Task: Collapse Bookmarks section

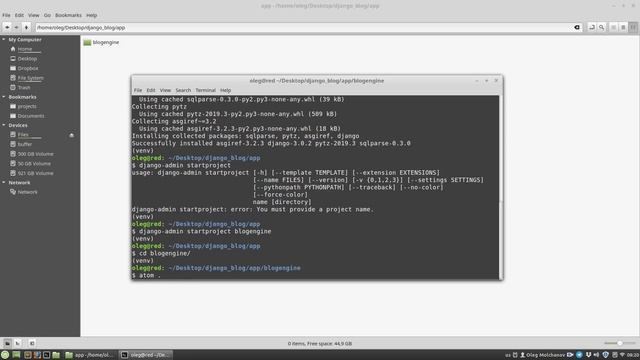Action: [x=4, y=97]
